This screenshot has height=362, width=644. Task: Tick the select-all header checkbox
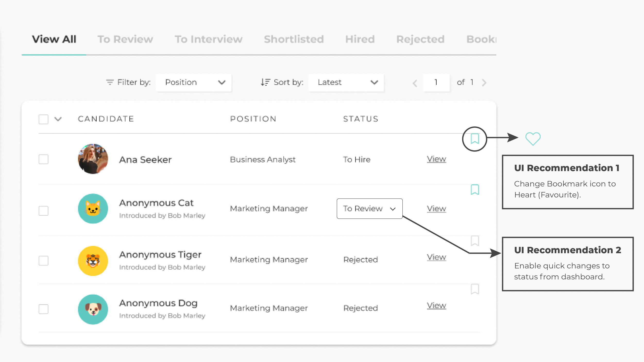(44, 119)
